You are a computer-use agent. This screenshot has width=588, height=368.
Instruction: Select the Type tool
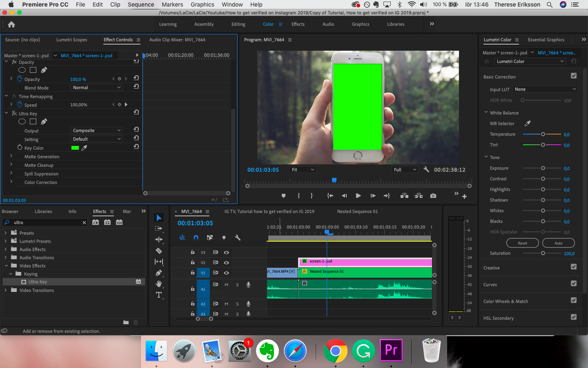pos(159,295)
